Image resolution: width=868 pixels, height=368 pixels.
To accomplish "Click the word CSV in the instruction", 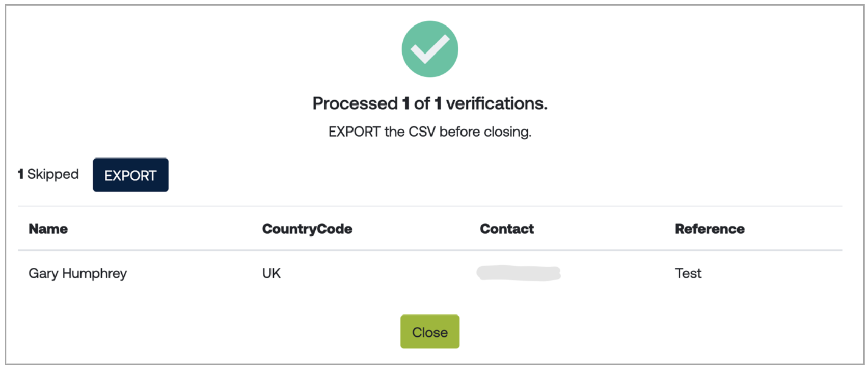I will (x=422, y=132).
